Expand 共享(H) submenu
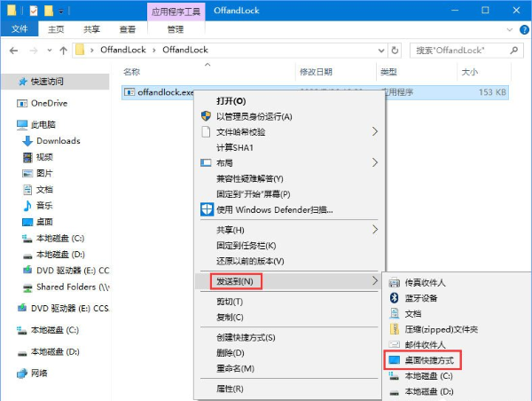Screen dimensions: 532x401 tap(289, 230)
